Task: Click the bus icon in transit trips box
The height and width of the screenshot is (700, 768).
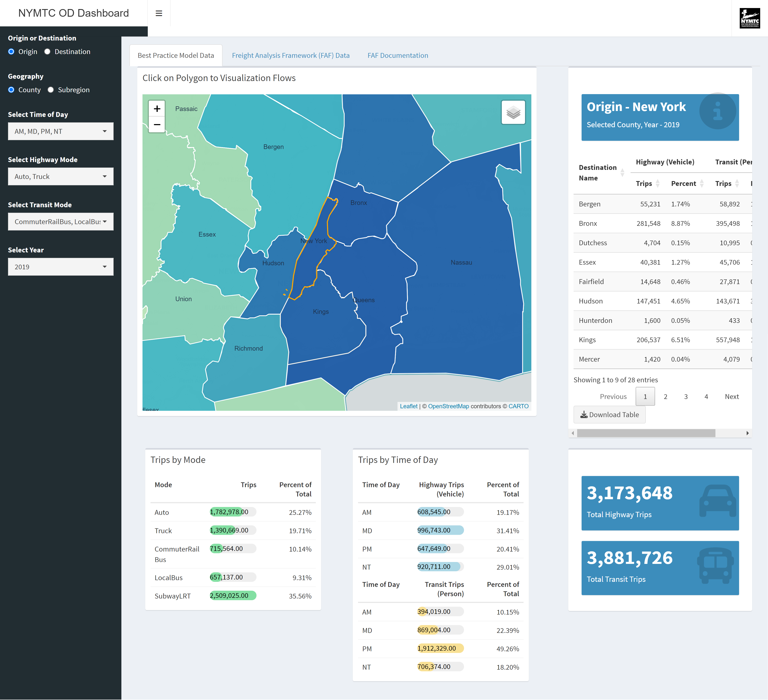Action: coord(715,566)
